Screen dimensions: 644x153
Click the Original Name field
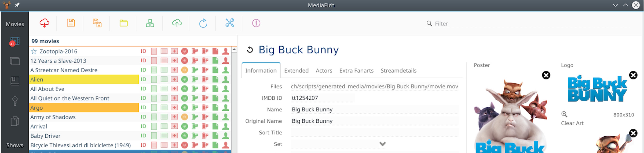coord(375,121)
